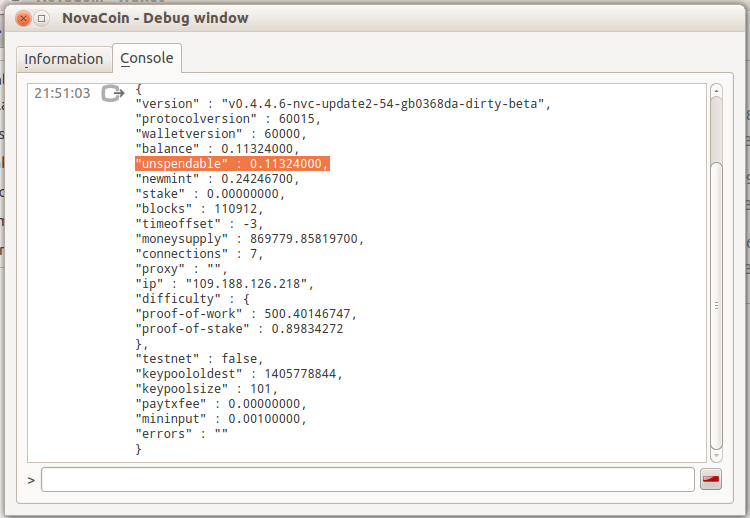Screen dimensions: 750x518
Task: Click the "errors" : "" line
Action: 182,434
